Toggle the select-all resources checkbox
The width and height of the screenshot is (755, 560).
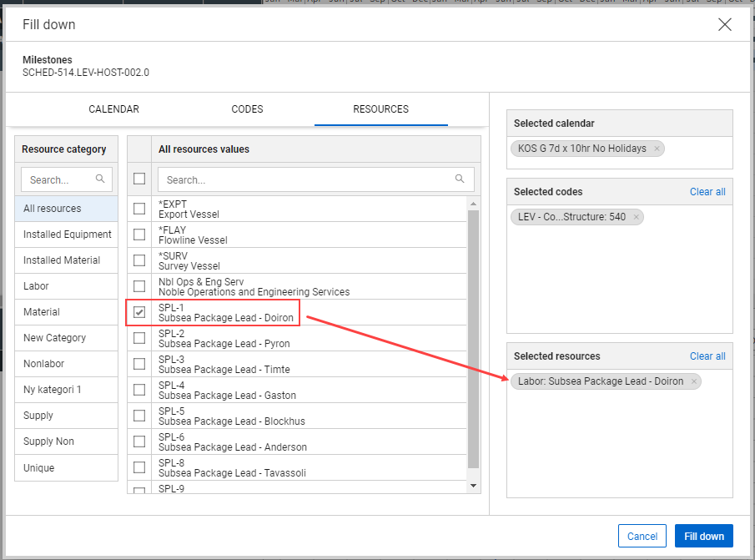(x=139, y=179)
